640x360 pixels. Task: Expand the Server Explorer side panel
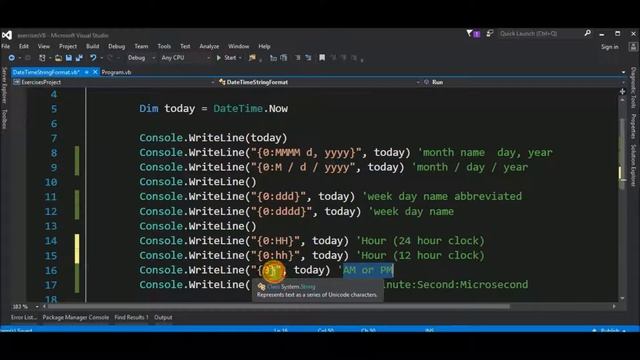click(x=4, y=85)
